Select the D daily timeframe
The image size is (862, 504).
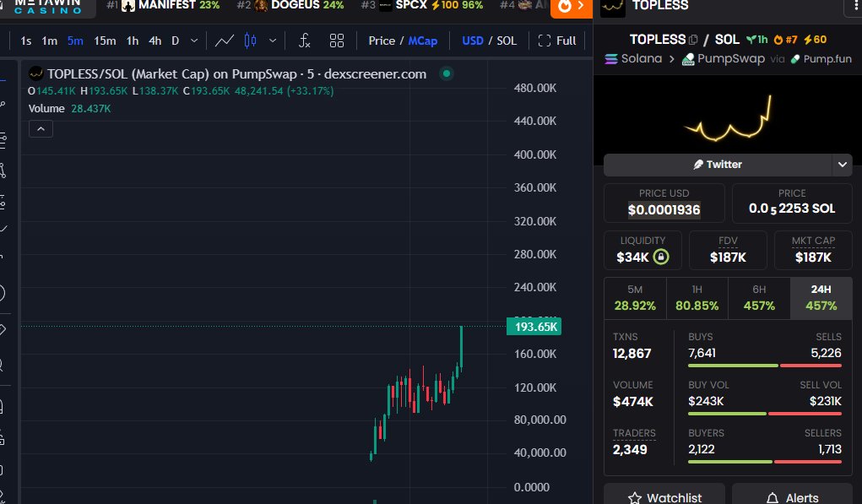point(176,41)
